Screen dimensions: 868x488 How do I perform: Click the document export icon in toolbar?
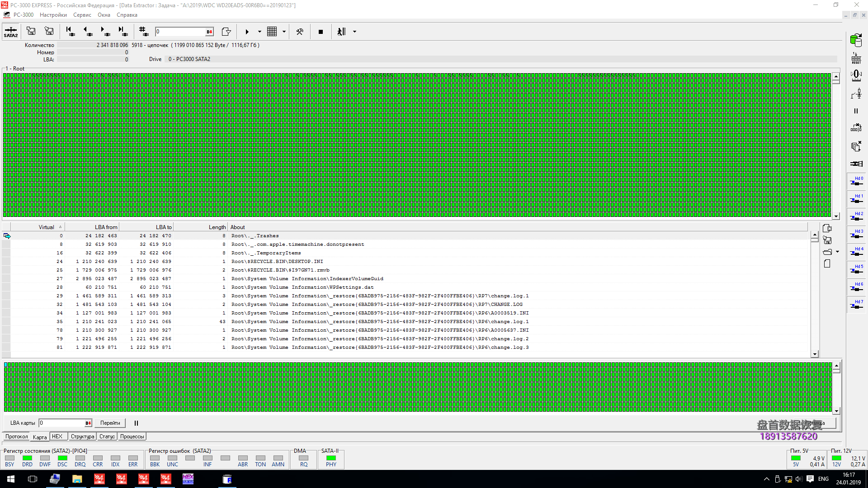tap(226, 31)
